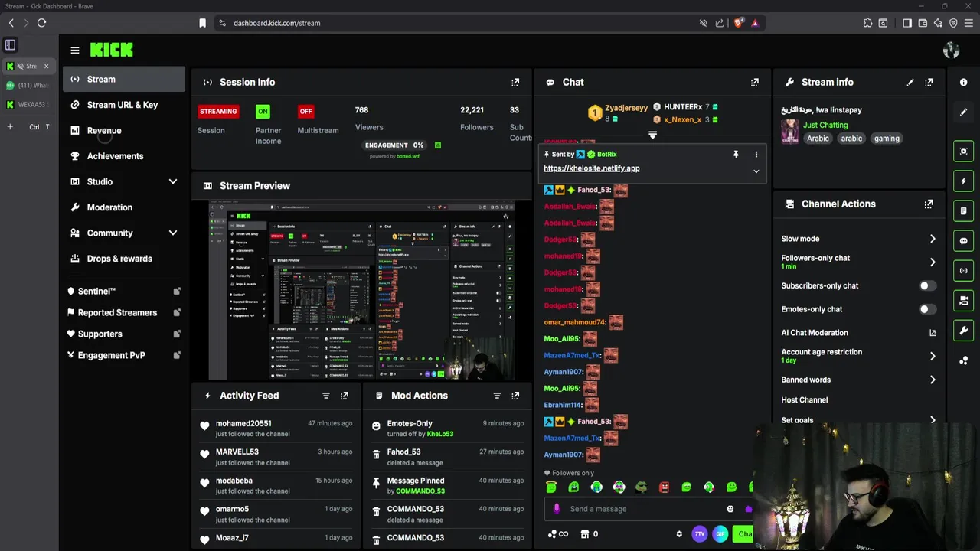The width and height of the screenshot is (980, 551).
Task: Unpin the pinned BotRix message
Action: [736, 154]
